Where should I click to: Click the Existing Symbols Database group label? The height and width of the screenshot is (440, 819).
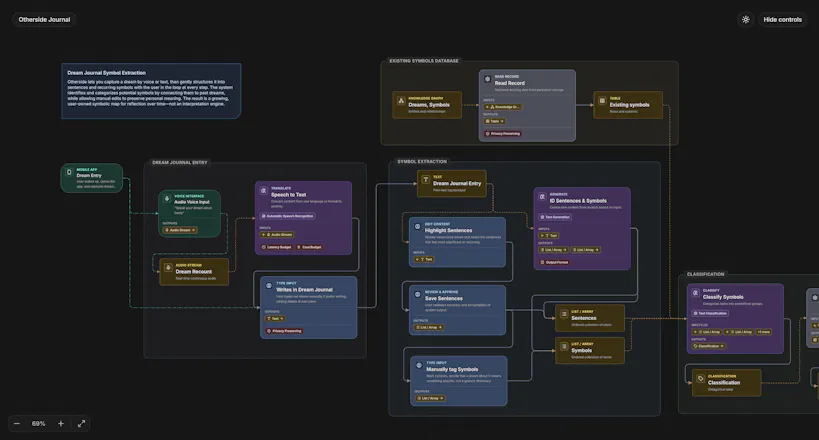pyautogui.click(x=424, y=61)
